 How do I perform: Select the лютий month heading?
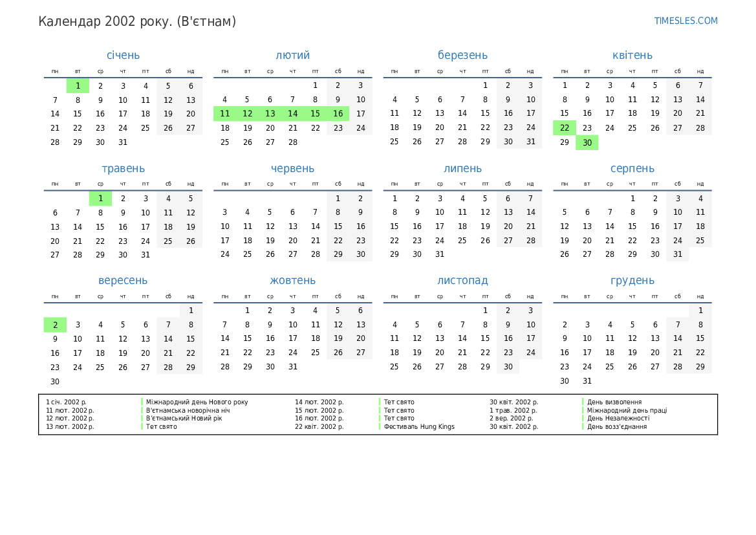tap(293, 55)
